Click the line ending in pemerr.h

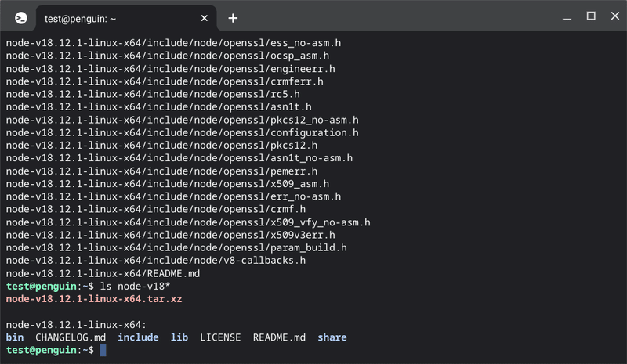click(x=162, y=171)
